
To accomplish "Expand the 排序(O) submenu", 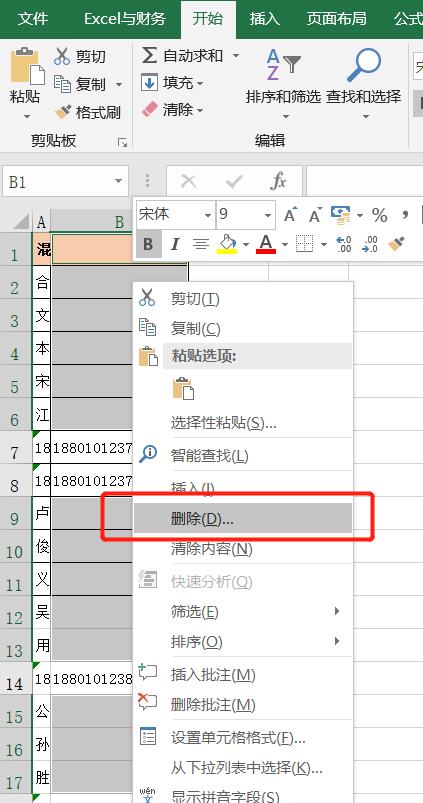I will tap(243, 641).
